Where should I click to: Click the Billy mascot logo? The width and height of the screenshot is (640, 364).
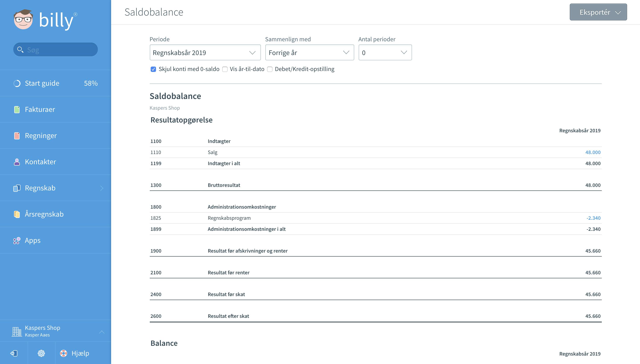coord(23,20)
